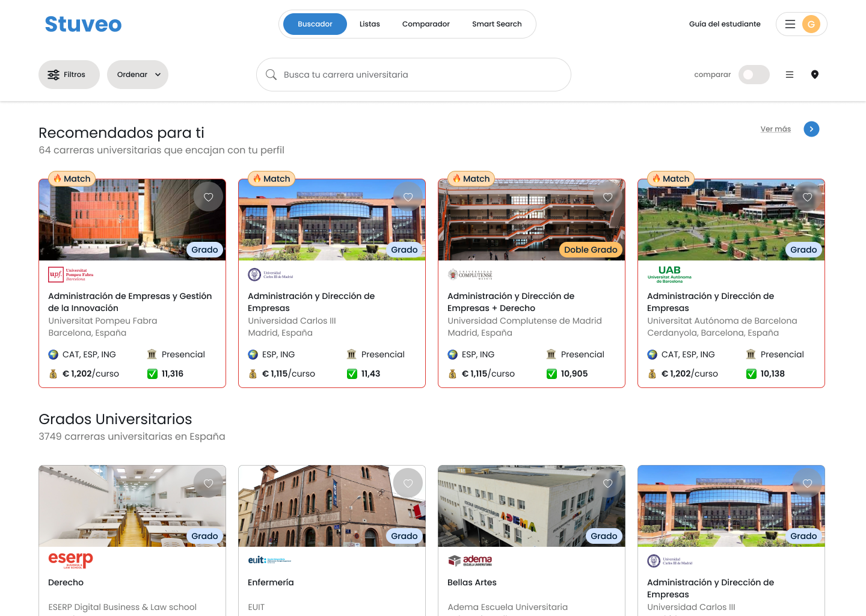This screenshot has height=616, width=866.
Task: Click 'Cerdanyola, Barcelona, España' text
Action: pyautogui.click(x=713, y=333)
